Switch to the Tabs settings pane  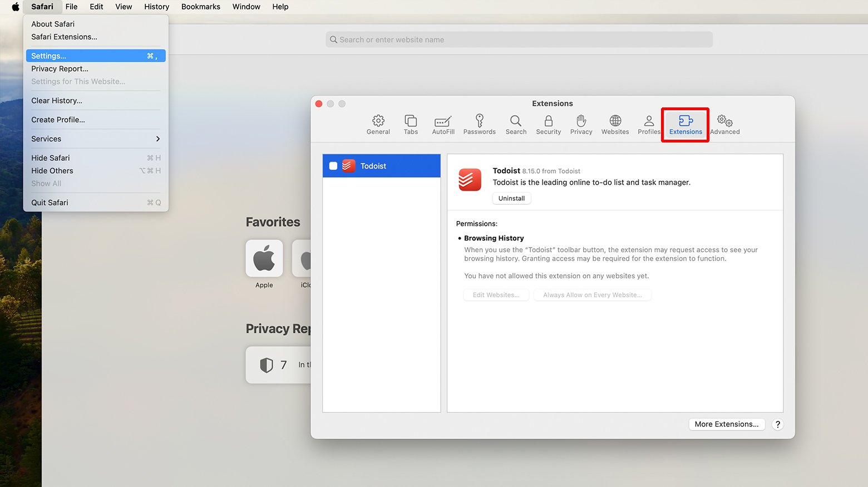point(411,124)
